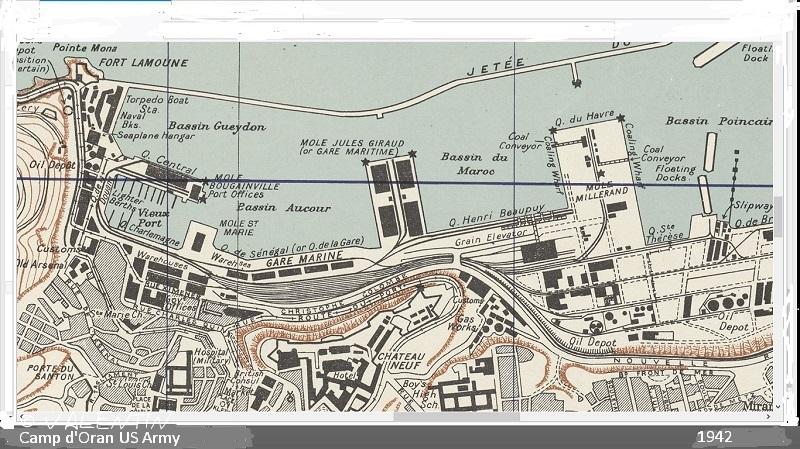
Task: Click the Q. du Havre label
Action: coord(590,119)
